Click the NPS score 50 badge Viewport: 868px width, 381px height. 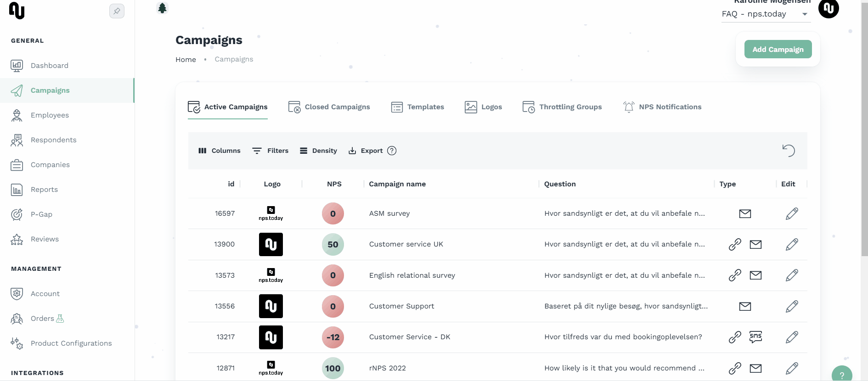(x=333, y=245)
